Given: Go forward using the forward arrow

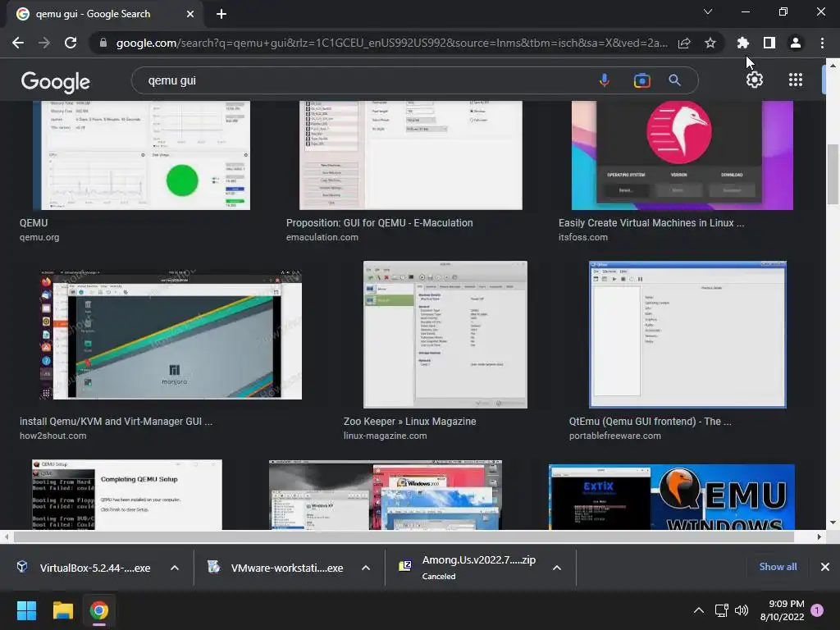Looking at the screenshot, I should pos(44,43).
